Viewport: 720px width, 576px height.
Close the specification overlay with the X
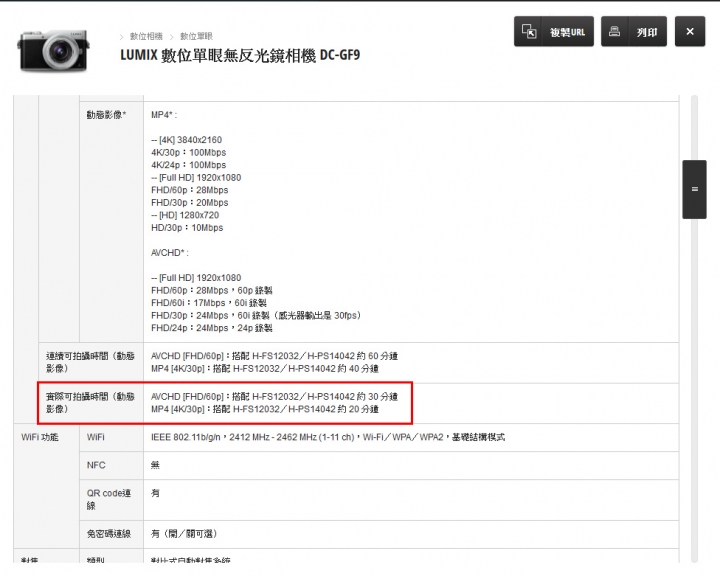(x=690, y=32)
